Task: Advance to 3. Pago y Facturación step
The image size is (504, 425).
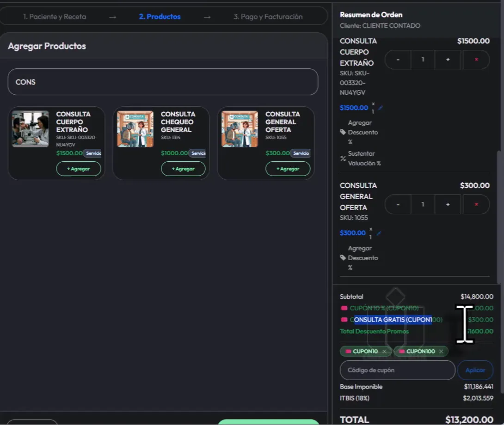Action: coord(268,17)
